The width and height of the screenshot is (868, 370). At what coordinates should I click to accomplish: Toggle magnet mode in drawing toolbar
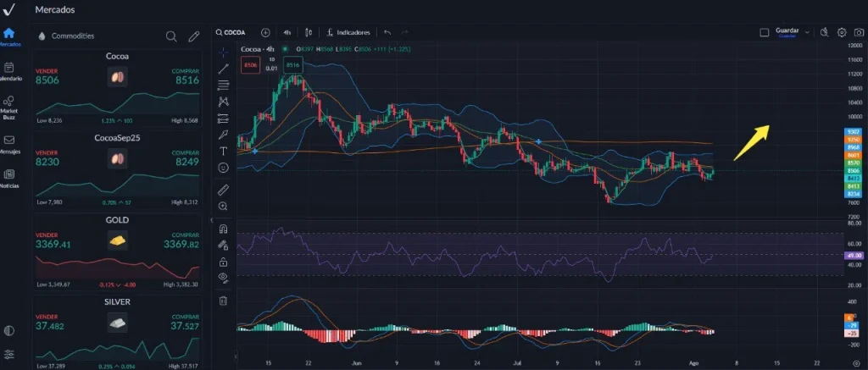pos(223,229)
